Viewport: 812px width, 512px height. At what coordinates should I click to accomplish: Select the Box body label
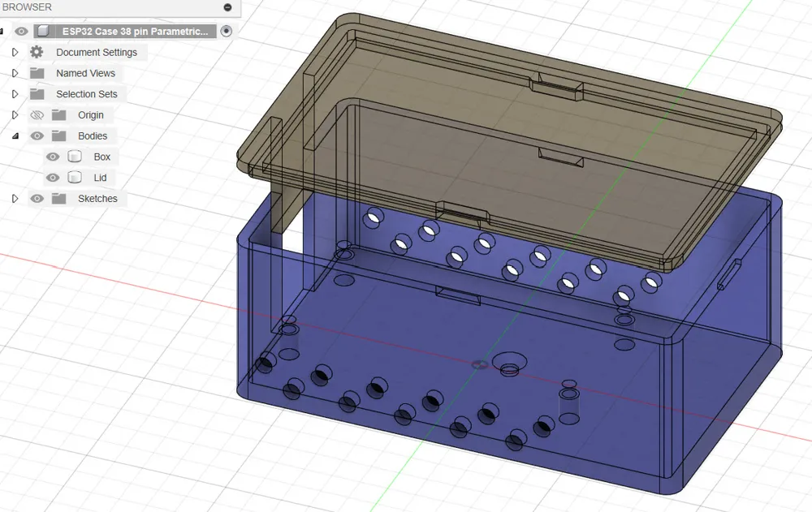tap(102, 157)
